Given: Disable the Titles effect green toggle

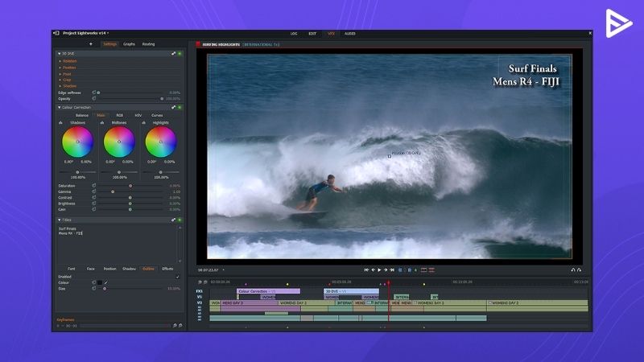Looking at the screenshot, I should [x=180, y=220].
